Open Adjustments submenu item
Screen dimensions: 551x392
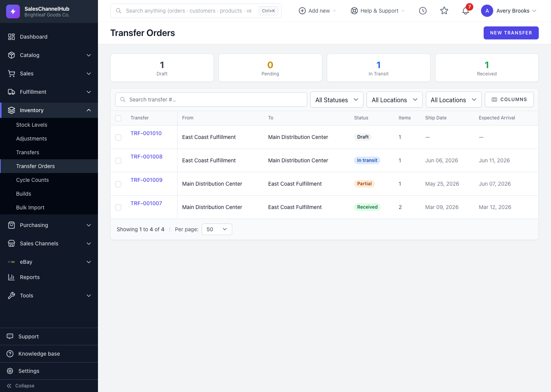click(x=49, y=139)
